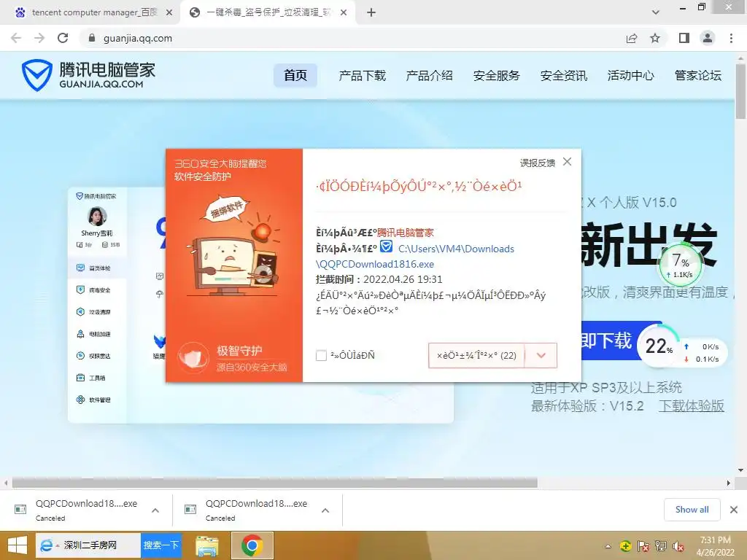Screen dimensions: 747x560
Task: Open a new tab with the plus icon
Action: [x=371, y=13]
